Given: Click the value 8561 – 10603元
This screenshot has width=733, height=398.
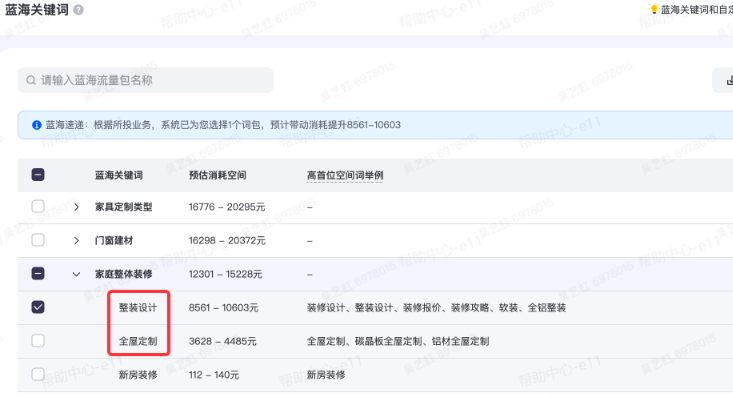Looking at the screenshot, I should pyautogui.click(x=223, y=308).
